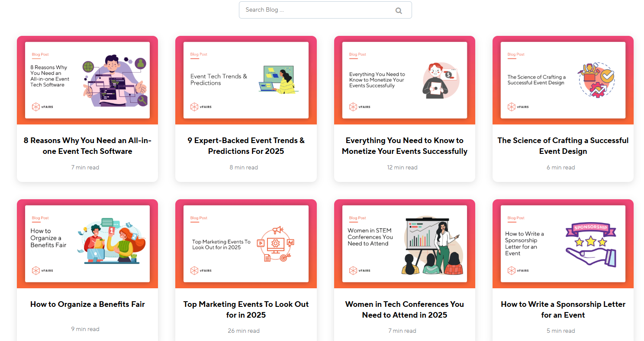
Task: Open "The Science of Crafting a Successful Event Design"
Action: (563, 146)
